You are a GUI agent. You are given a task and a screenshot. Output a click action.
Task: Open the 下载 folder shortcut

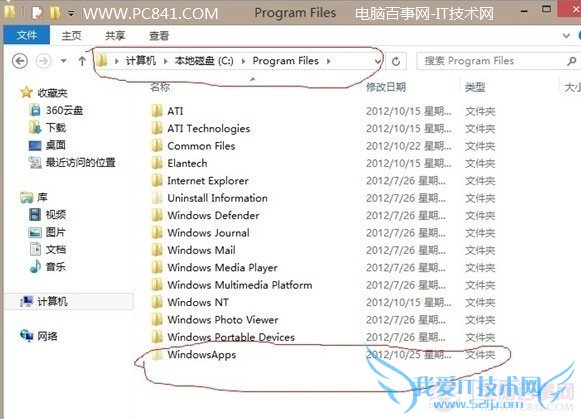pyautogui.click(x=56, y=127)
